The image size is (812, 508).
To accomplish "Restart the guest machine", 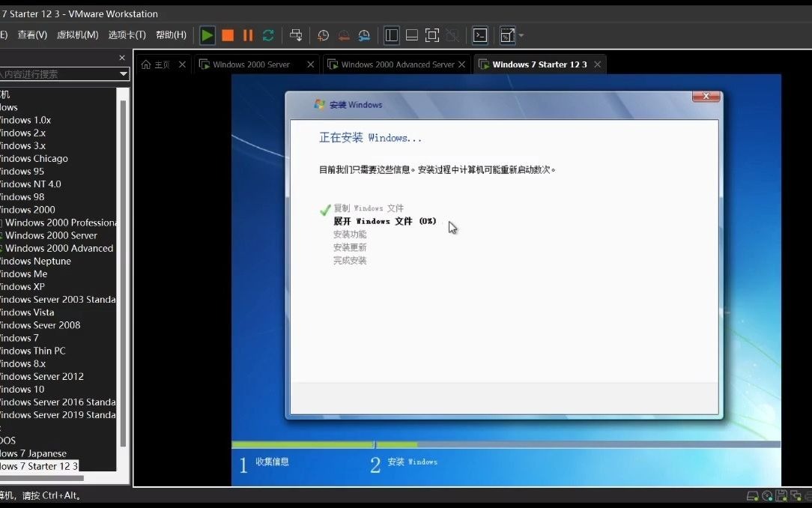I will tap(267, 35).
